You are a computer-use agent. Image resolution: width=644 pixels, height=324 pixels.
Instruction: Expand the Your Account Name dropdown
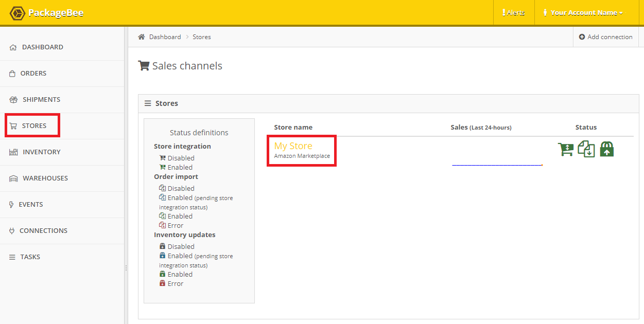tap(584, 13)
